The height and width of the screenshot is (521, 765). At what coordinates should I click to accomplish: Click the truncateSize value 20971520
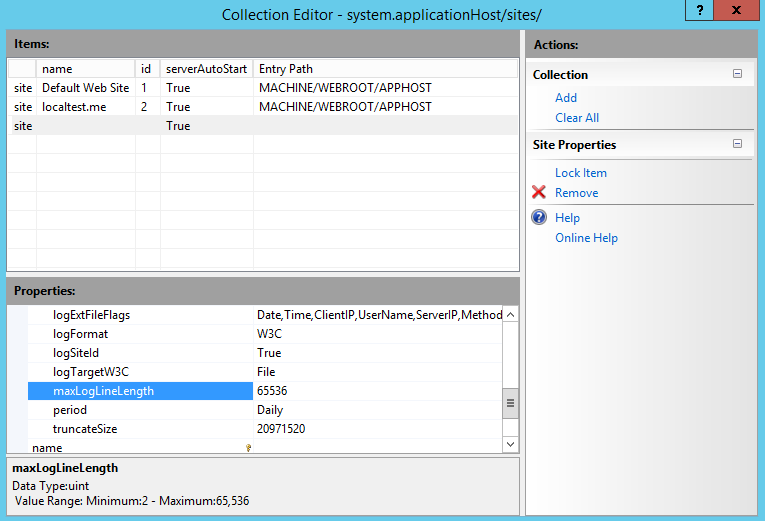point(378,429)
